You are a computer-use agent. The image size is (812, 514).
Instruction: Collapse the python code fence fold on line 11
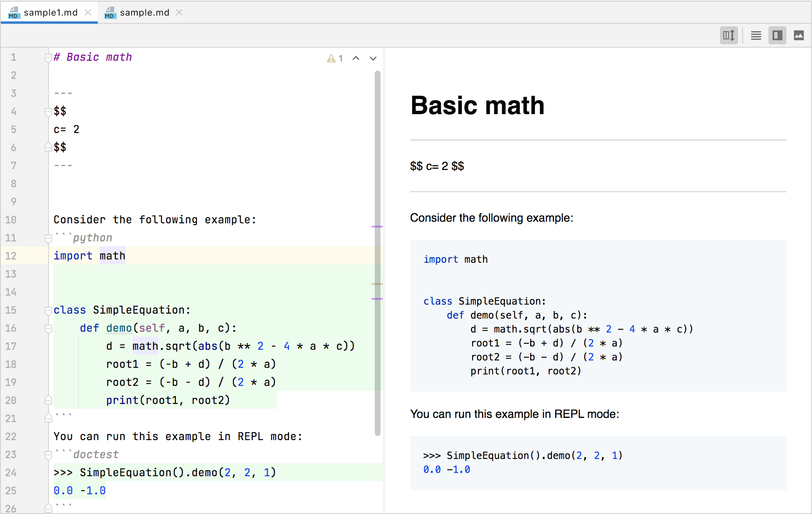pos(48,238)
